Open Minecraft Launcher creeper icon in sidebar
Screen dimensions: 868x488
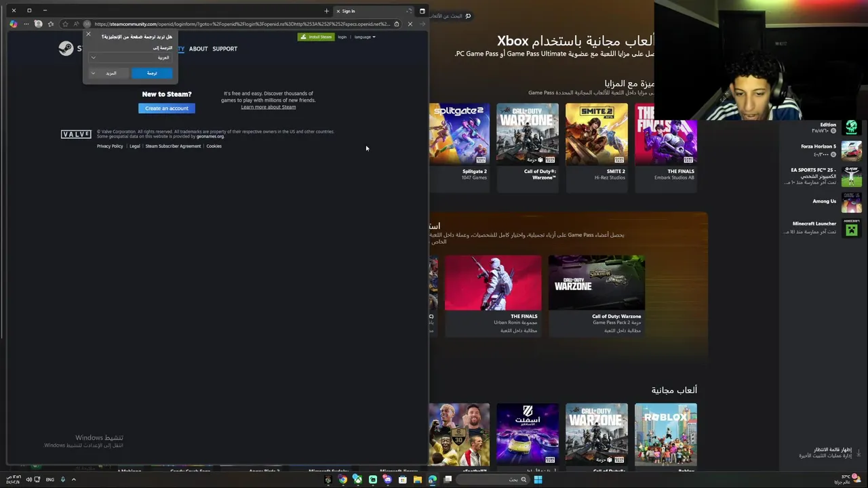[851, 228]
